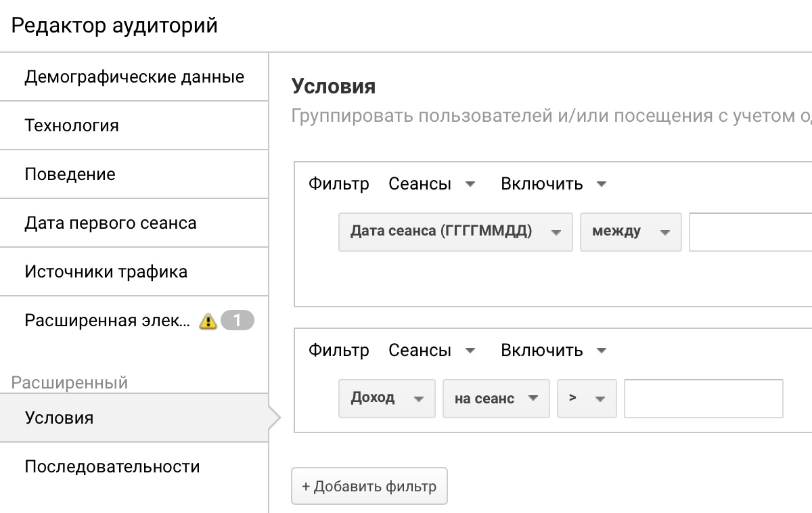This screenshot has height=513, width=812.
Task: Click the warning icon beside Расширенная элек…
Action: [x=208, y=321]
